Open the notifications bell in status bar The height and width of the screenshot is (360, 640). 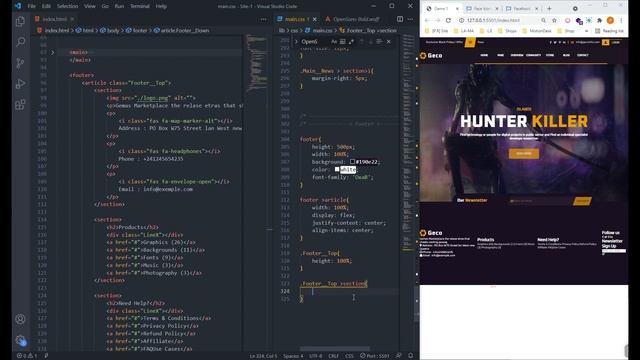point(411,356)
